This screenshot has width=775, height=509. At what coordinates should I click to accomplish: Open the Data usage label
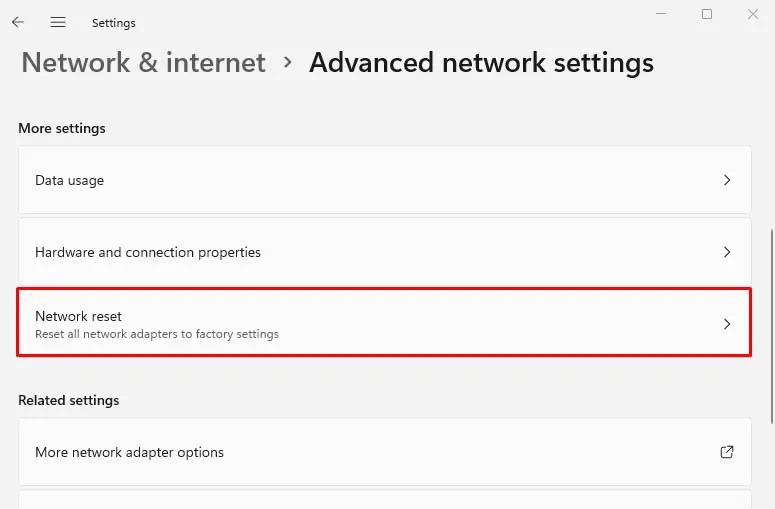pos(70,181)
